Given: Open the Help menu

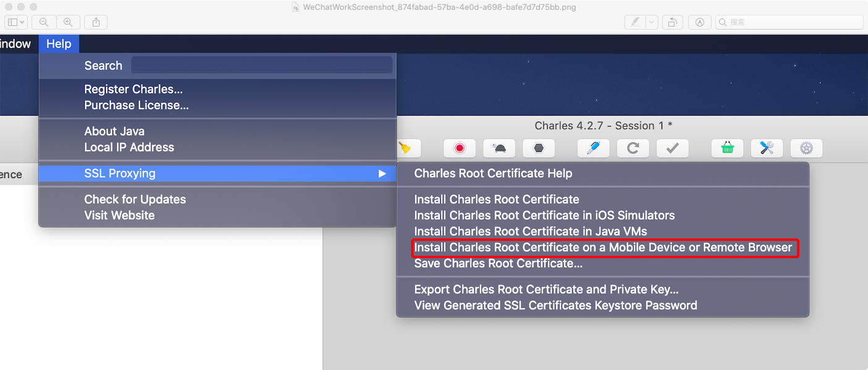Looking at the screenshot, I should (59, 44).
